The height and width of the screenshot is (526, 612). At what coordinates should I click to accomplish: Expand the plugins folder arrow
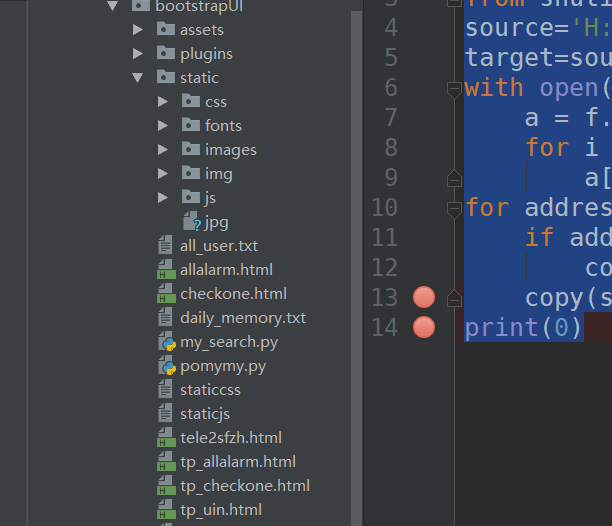point(137,53)
